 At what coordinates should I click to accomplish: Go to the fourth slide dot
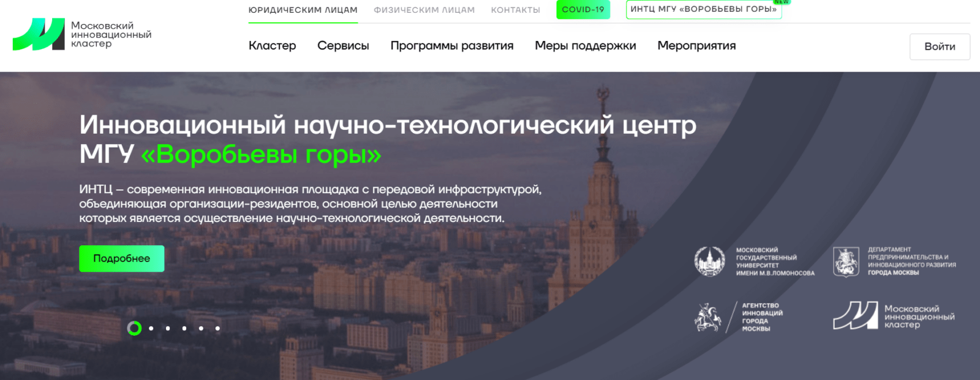pos(184,329)
